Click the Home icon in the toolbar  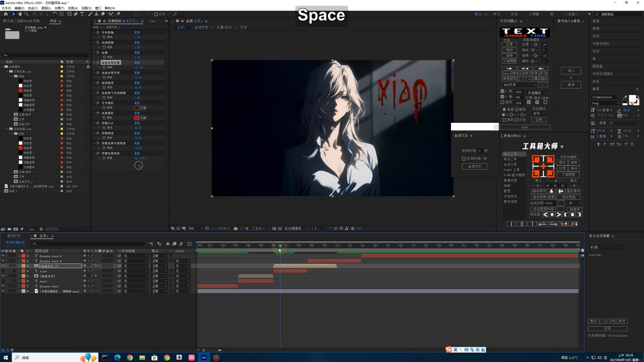coord(6,14)
